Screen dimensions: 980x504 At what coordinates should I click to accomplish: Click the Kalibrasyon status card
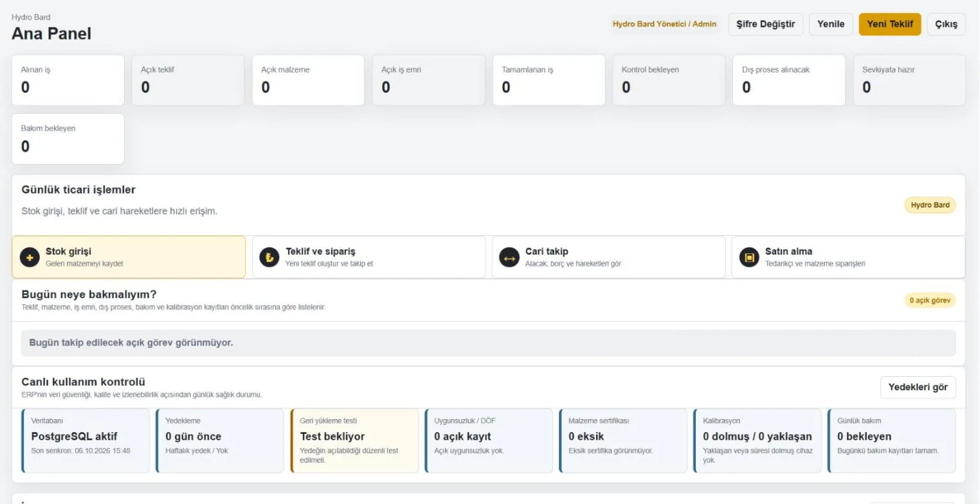pyautogui.click(x=758, y=441)
